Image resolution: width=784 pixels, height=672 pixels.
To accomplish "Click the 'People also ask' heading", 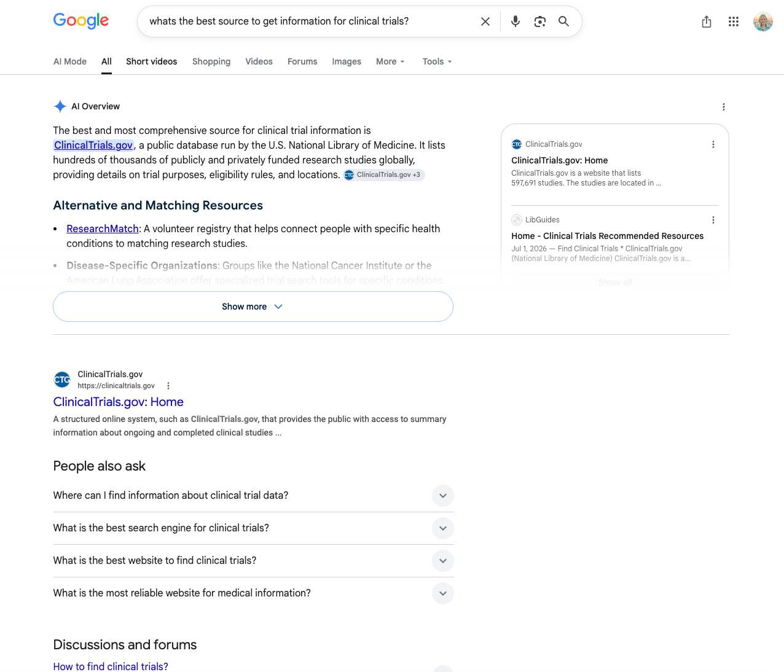I will pos(100,466).
